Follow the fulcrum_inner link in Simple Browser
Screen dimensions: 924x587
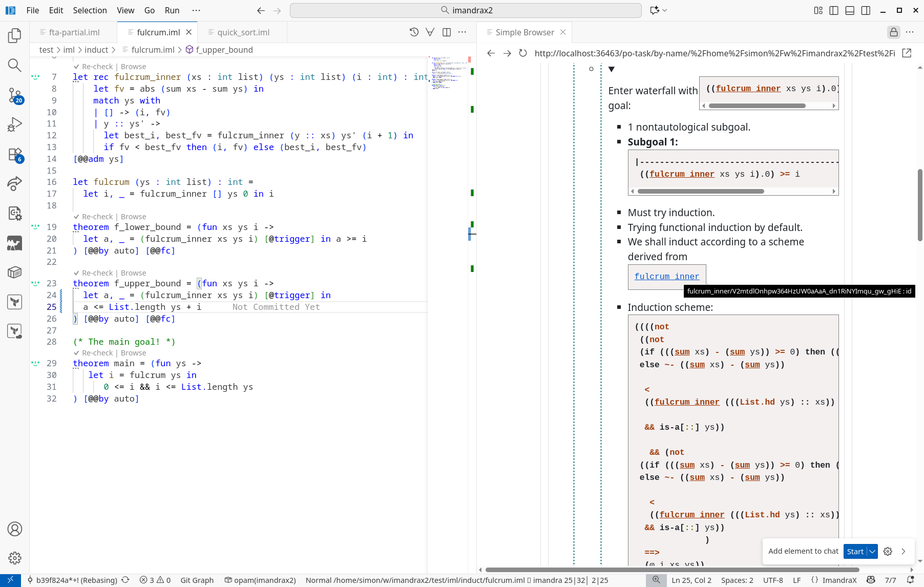pyautogui.click(x=667, y=276)
